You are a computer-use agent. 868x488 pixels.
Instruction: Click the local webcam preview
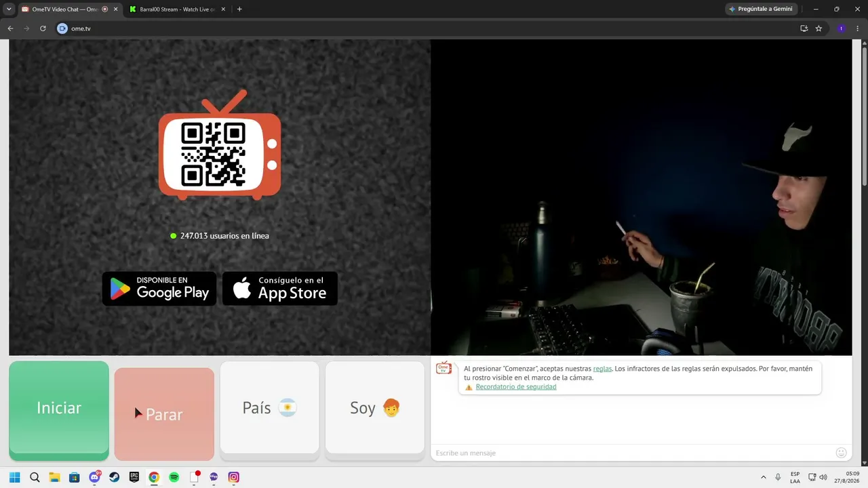(x=641, y=197)
